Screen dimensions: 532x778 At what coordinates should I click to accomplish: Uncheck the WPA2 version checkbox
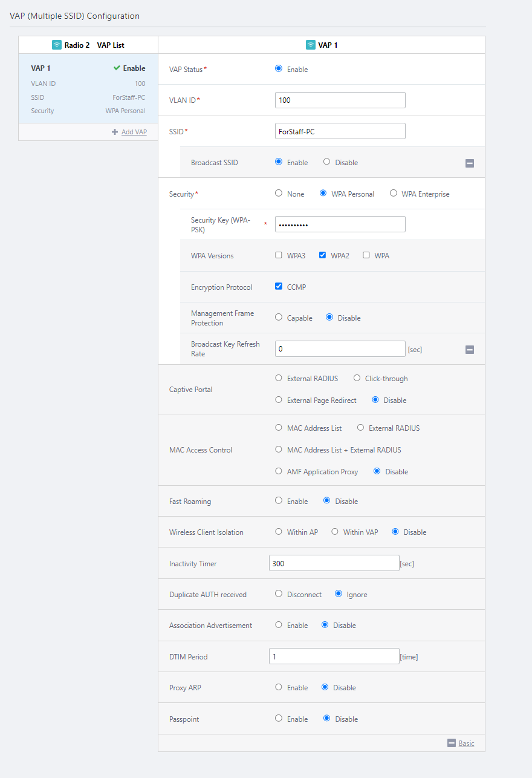tap(322, 255)
